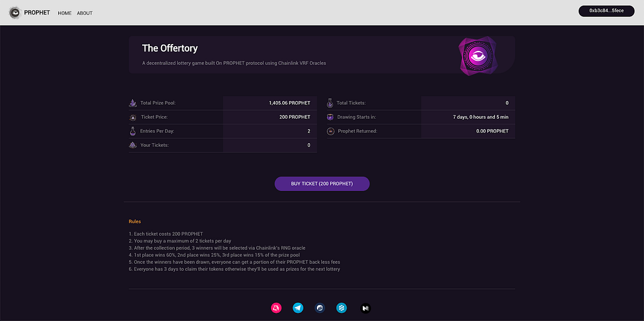Click rule about getting PROPHET back less fees
The width and height of the screenshot is (644, 321).
coord(234,262)
